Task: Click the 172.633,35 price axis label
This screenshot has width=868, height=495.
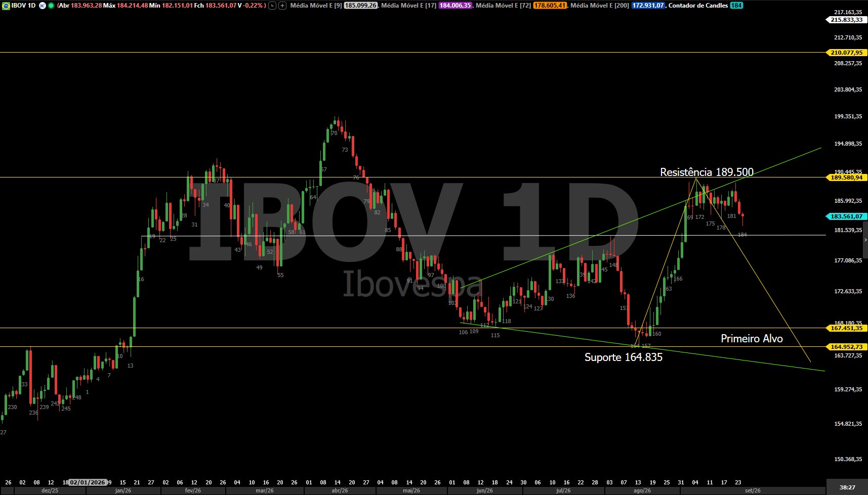Action: pos(848,291)
